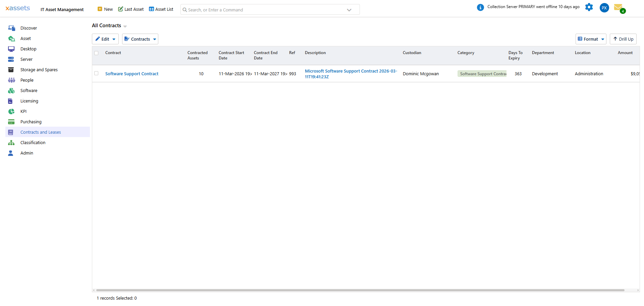
Task: Toggle the select-all header checkbox
Action: [x=96, y=53]
